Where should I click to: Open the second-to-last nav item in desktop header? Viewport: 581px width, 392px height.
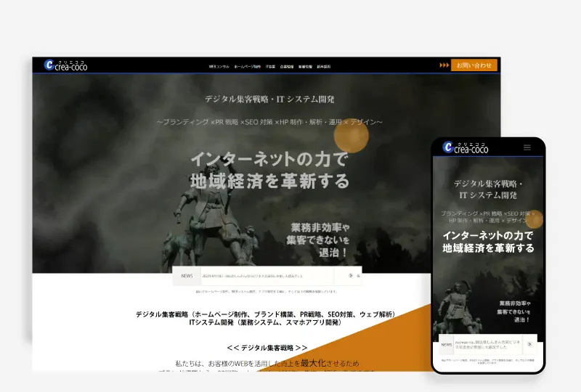305,67
